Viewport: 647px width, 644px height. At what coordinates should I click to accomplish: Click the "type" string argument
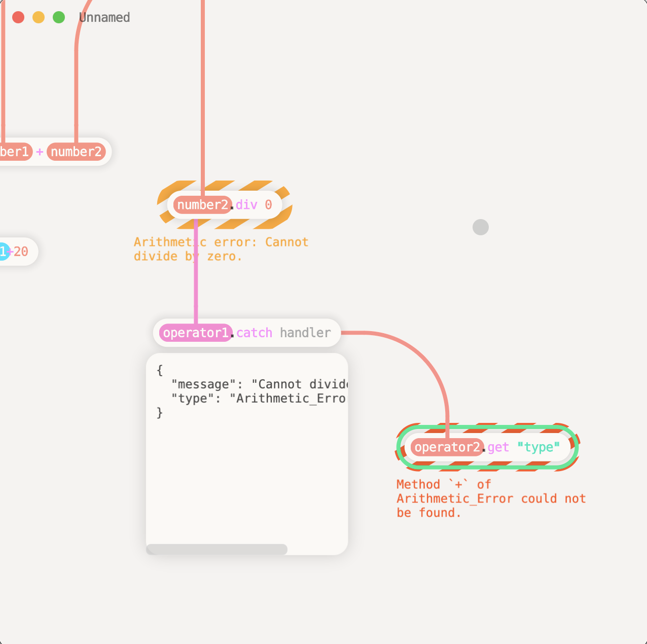tap(538, 447)
